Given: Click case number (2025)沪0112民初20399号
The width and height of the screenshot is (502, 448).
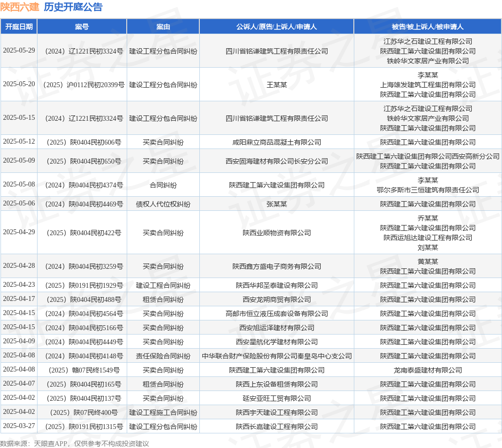Looking at the screenshot, I should 83,85.
